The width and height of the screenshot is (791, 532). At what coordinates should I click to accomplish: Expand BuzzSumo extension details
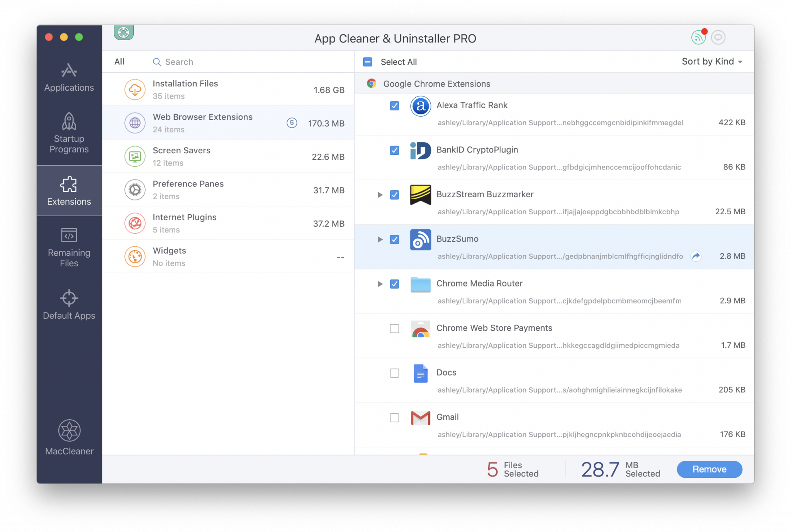[379, 239]
